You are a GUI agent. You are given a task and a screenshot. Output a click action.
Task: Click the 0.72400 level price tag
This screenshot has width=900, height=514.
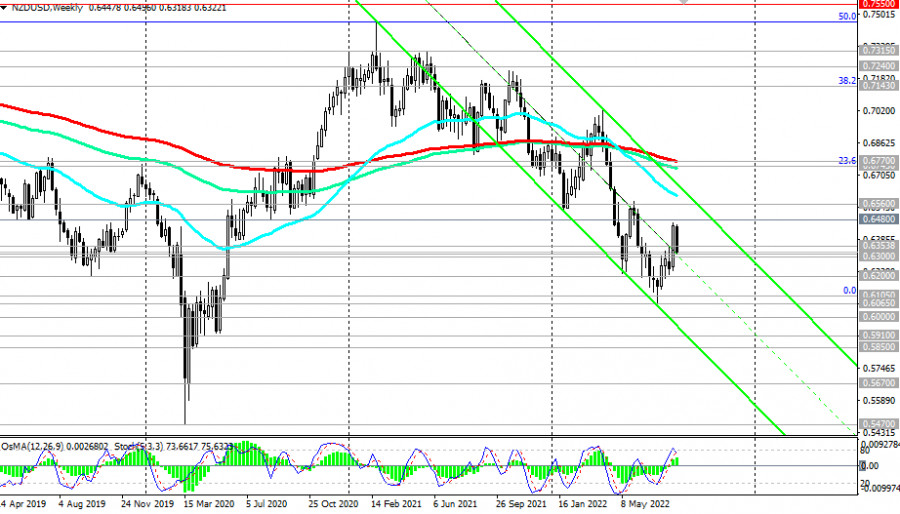pyautogui.click(x=878, y=66)
